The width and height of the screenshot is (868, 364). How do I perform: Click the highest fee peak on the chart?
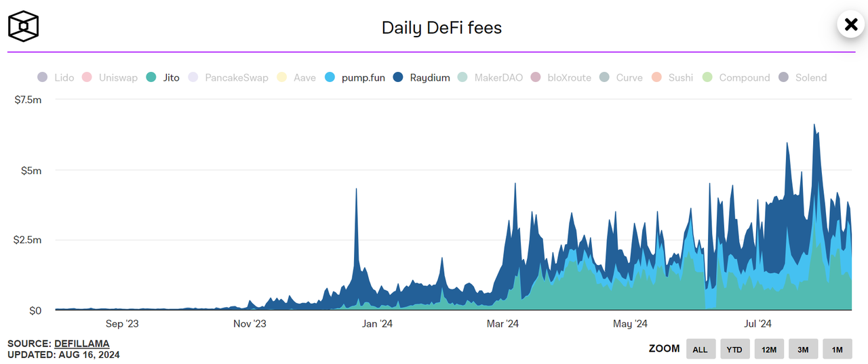tap(814, 125)
